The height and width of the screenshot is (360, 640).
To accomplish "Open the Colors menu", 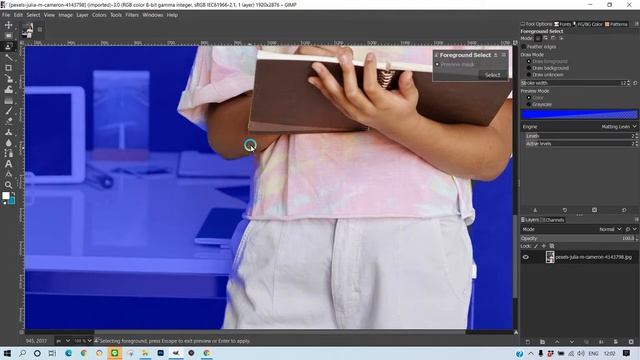I will click(x=99, y=15).
